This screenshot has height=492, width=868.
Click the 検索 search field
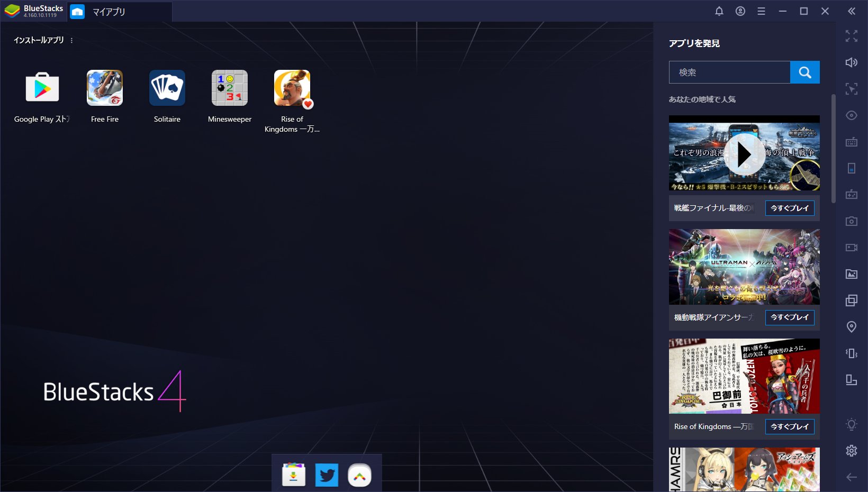point(729,72)
